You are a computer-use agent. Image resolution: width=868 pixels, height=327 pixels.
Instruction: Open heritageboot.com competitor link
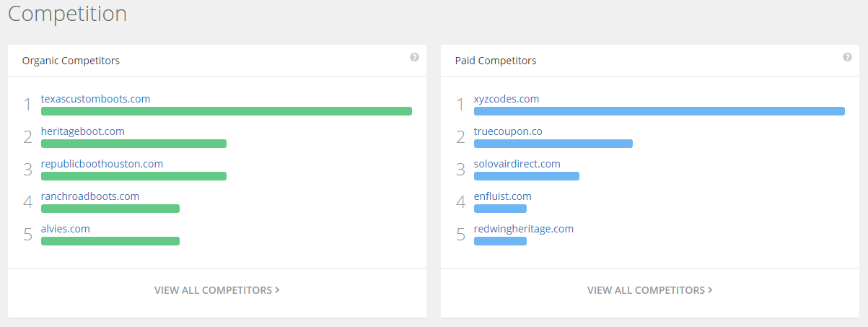coord(83,131)
